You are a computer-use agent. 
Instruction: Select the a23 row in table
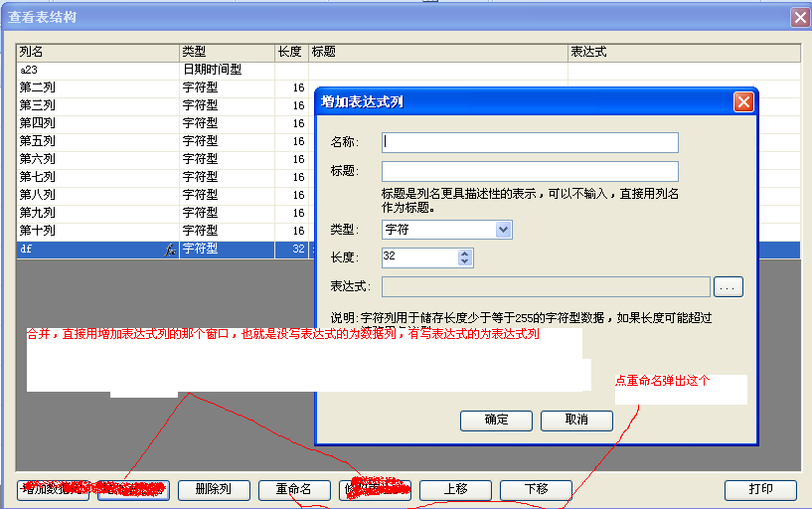point(96,71)
